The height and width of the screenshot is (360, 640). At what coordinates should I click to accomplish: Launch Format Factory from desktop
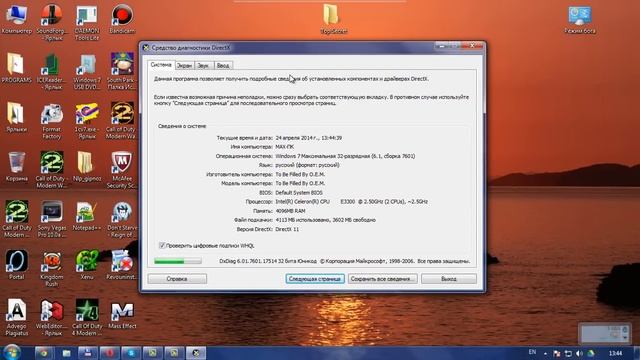point(51,120)
